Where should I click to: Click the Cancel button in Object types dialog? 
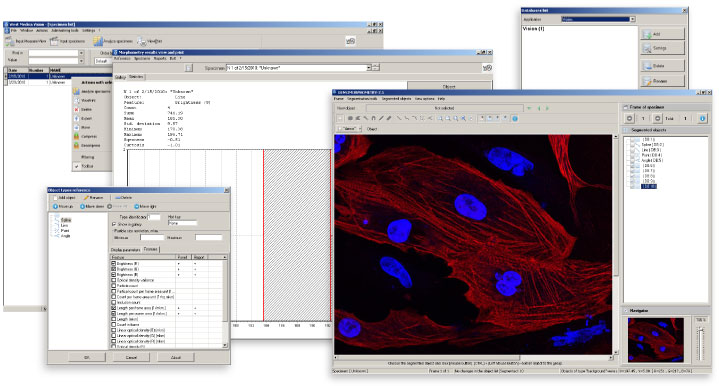pyautogui.click(x=131, y=357)
